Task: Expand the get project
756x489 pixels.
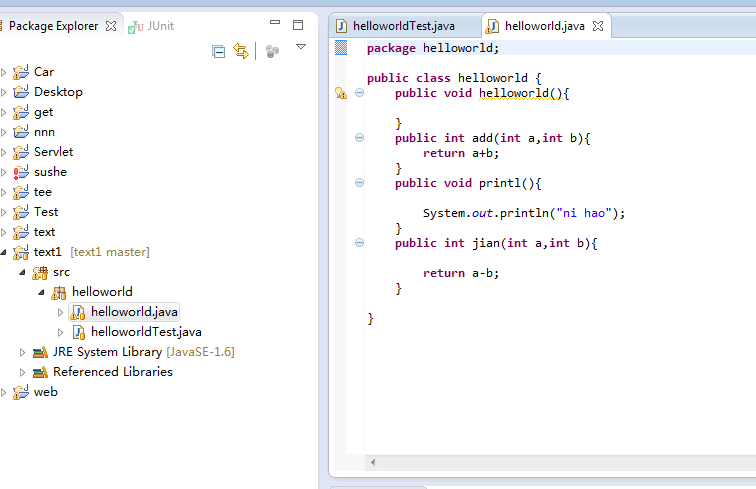Action: click(x=4, y=112)
